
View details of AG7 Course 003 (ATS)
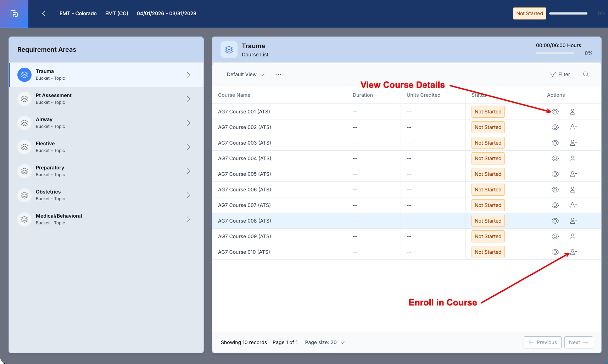point(555,143)
